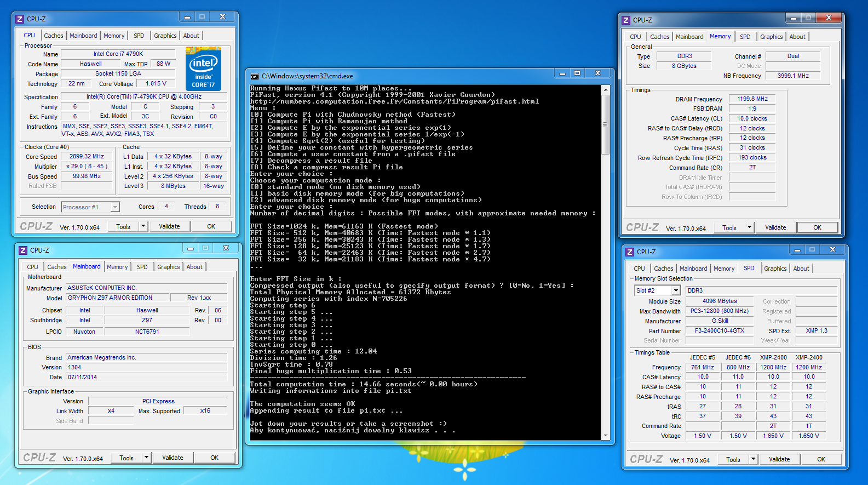Click BIOS Date value 07/11/2014

pyautogui.click(x=147, y=377)
